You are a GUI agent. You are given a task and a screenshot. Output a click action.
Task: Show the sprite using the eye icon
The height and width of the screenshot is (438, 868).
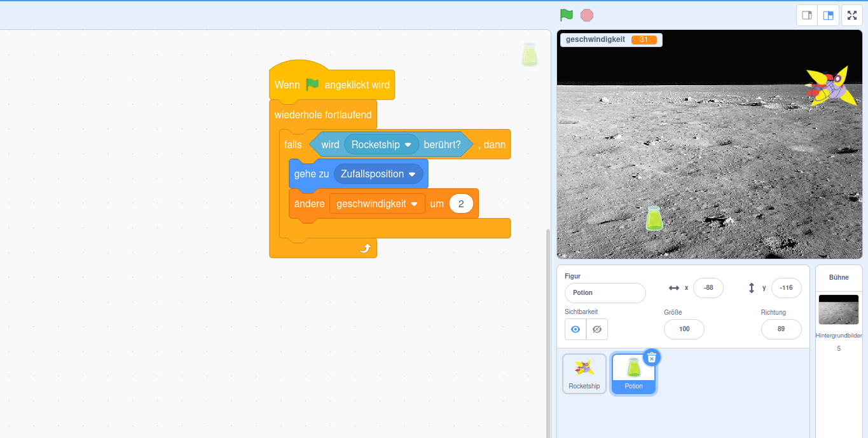575,329
